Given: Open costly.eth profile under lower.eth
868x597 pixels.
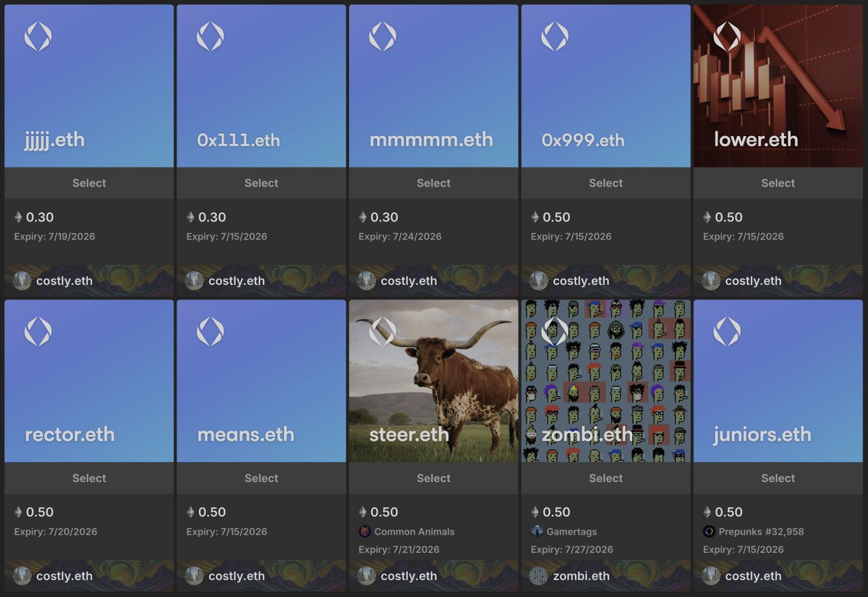Looking at the screenshot, I should (x=753, y=281).
